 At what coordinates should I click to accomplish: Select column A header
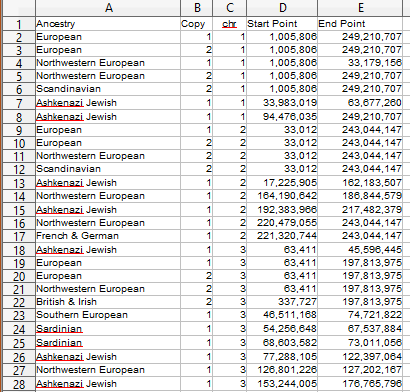108,8
